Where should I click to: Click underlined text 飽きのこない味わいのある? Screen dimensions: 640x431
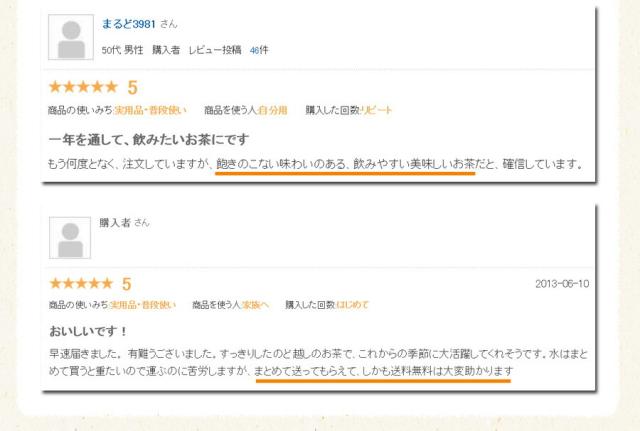coord(281,164)
